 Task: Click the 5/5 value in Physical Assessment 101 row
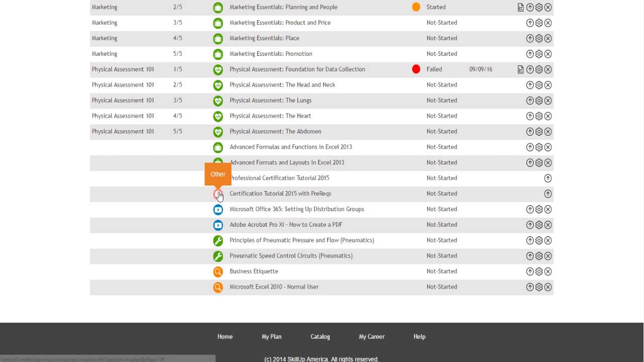(x=178, y=132)
